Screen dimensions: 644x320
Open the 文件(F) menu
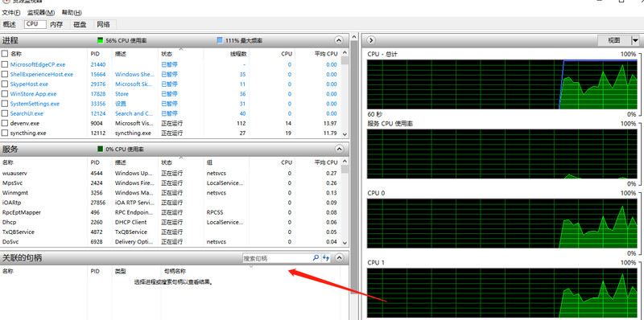11,13
